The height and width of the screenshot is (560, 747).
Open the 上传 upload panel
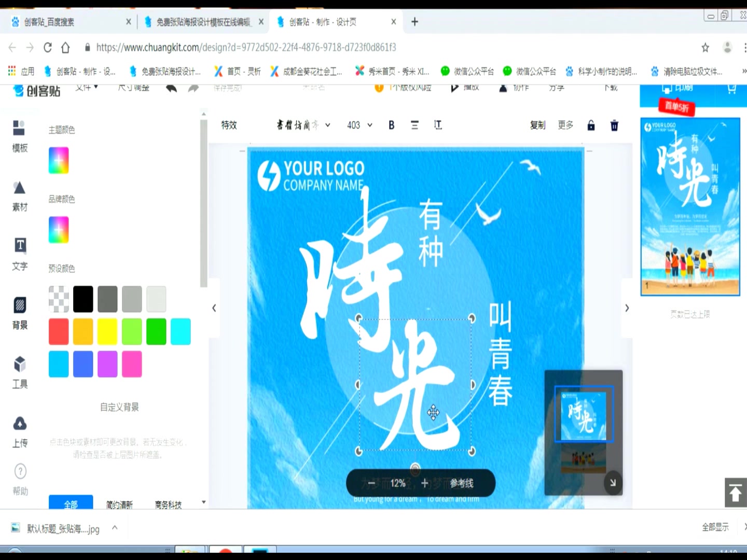pyautogui.click(x=20, y=431)
